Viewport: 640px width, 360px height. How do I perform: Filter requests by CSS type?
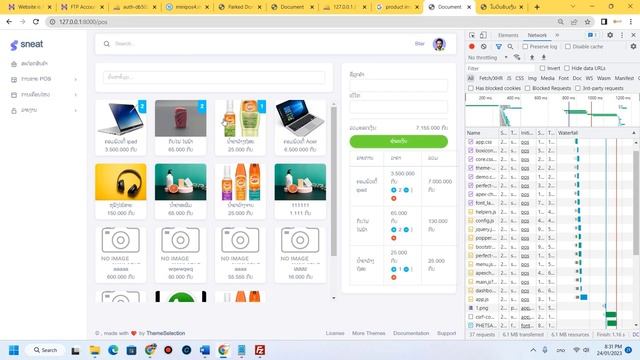[519, 78]
